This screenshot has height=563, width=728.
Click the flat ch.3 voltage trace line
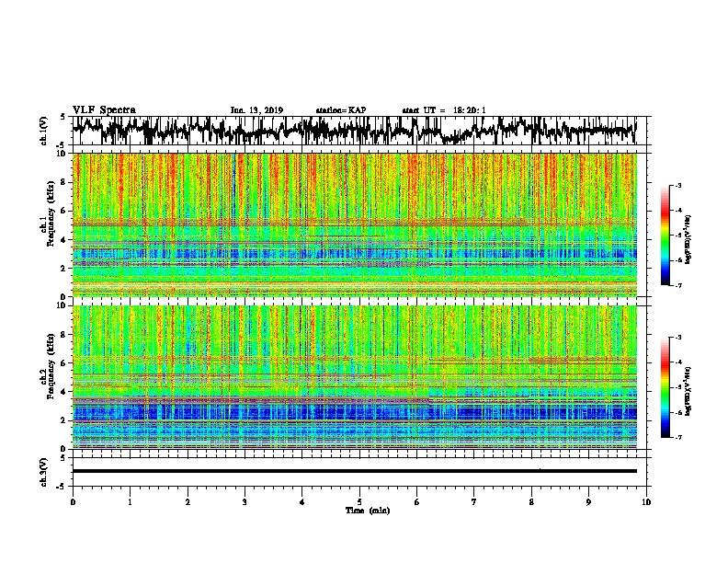[x=354, y=471]
